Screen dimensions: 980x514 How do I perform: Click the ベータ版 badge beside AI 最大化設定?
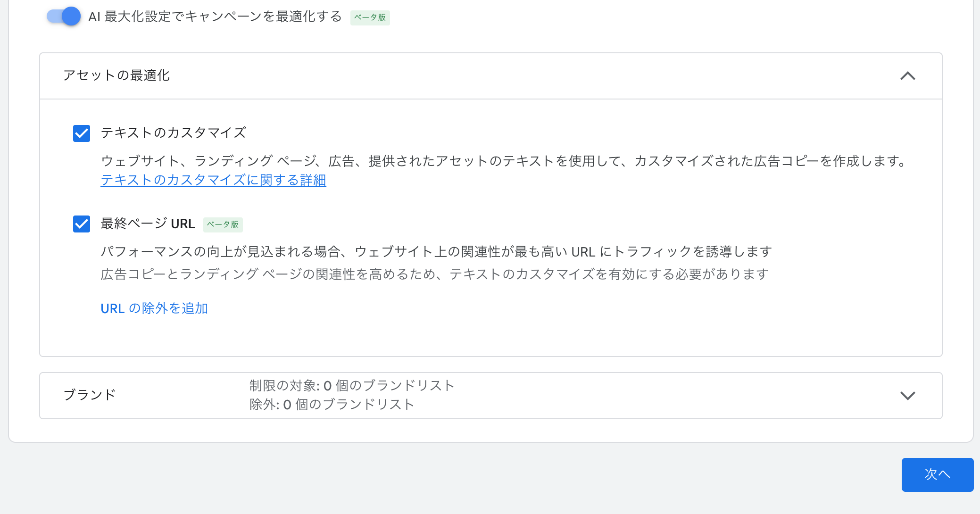point(370,17)
